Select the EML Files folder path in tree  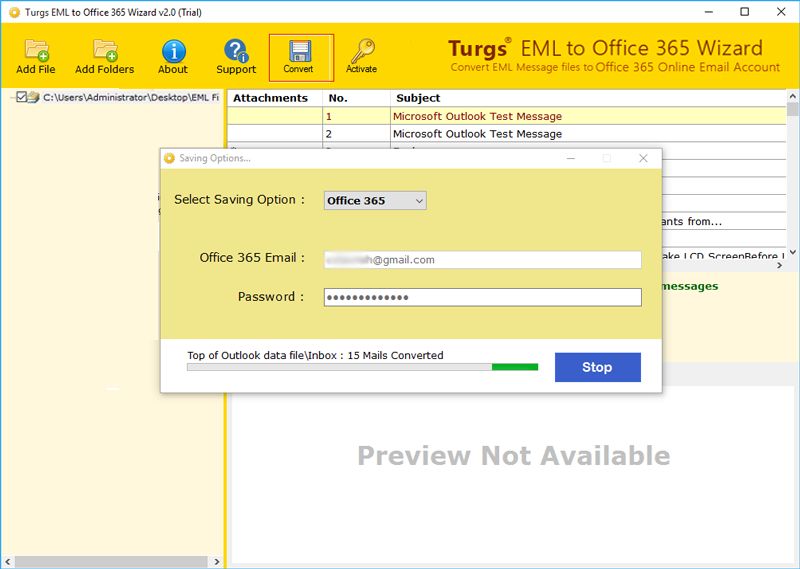tap(131, 97)
